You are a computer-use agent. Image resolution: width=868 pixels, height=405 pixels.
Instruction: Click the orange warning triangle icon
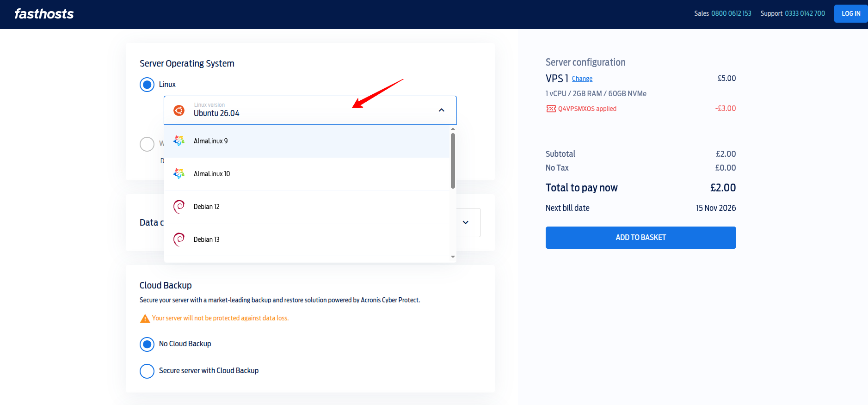(145, 319)
